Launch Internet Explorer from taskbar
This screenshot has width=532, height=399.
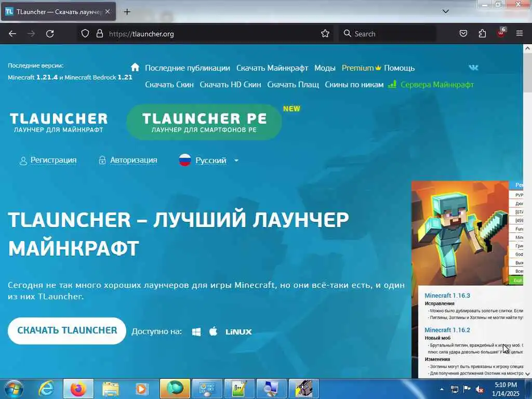point(46,389)
